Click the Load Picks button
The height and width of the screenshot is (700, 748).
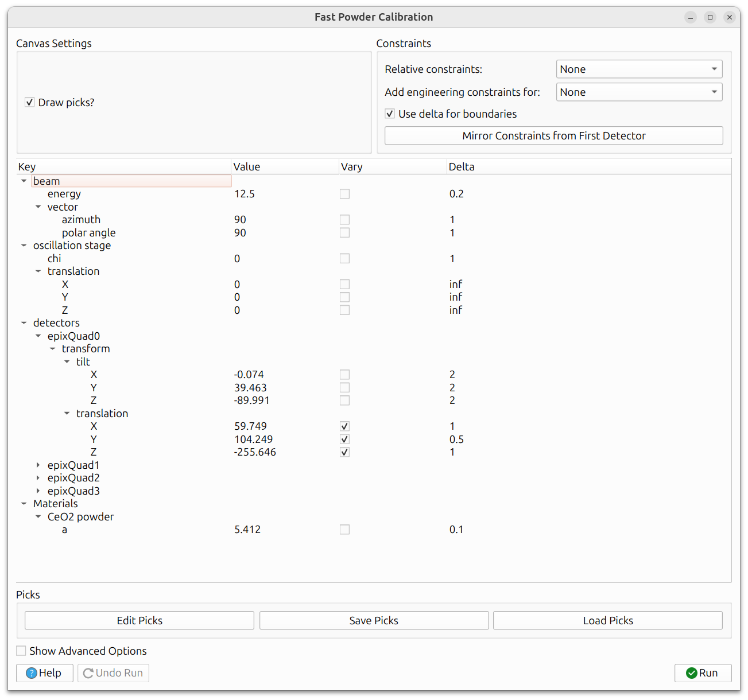click(x=608, y=620)
